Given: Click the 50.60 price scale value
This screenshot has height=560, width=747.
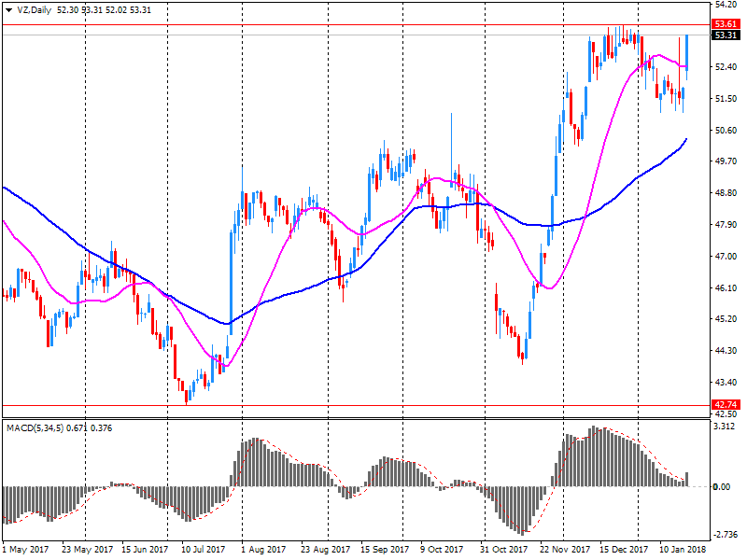Looking at the screenshot, I should click(x=726, y=130).
